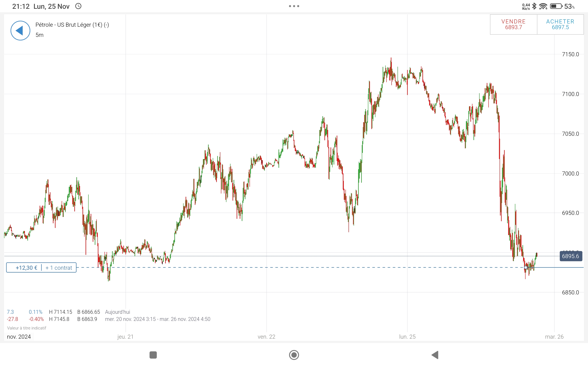Tap the Android home circle icon

[294, 355]
